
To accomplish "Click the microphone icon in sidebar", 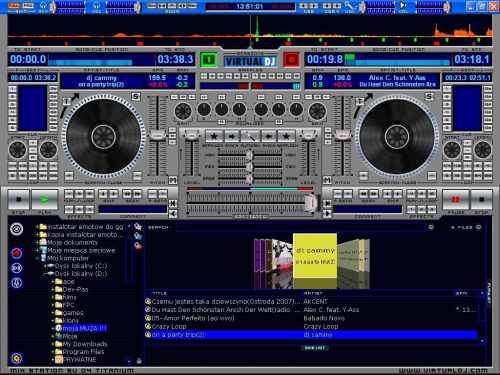I will click(x=17, y=283).
